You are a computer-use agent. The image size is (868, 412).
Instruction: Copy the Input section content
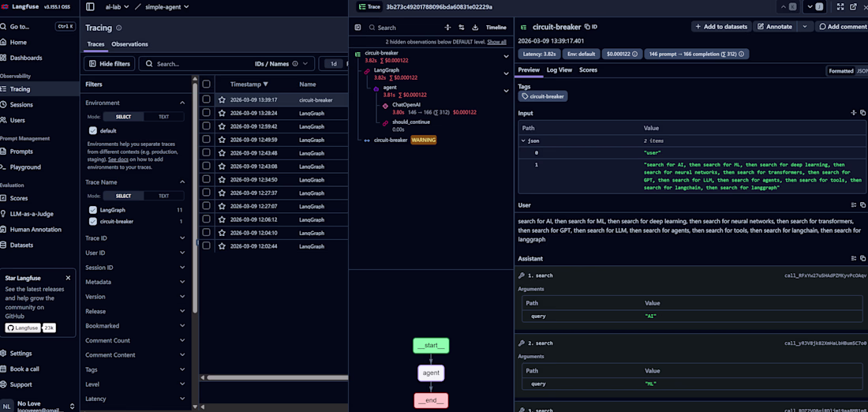pyautogui.click(x=862, y=113)
